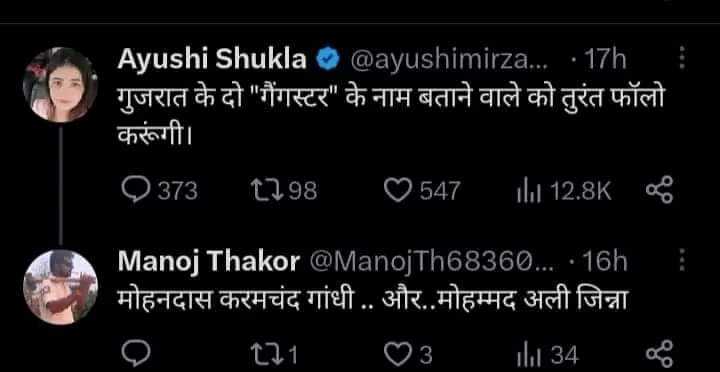Viewport: 720px width, 372px height.
Task: Open more options menu on Ayushi Shukla's tweet
Action: (682, 60)
